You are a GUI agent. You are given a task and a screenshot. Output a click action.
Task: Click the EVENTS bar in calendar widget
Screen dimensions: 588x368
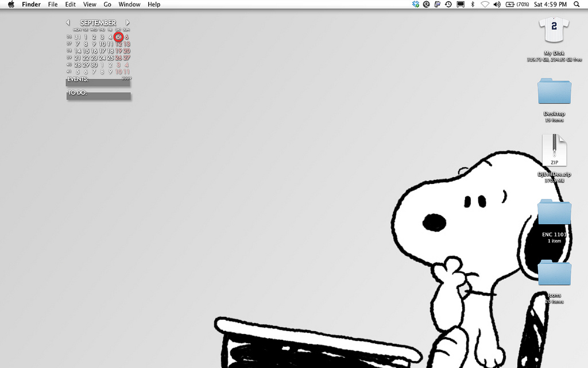tap(98, 82)
